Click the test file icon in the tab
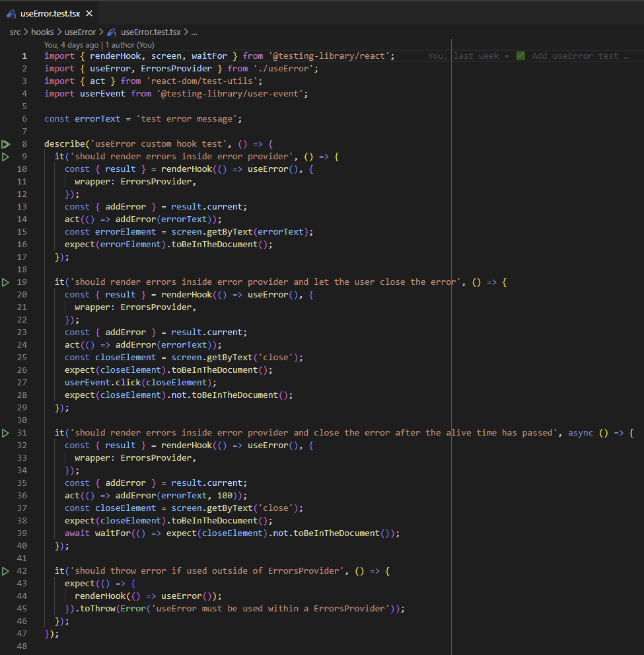The width and height of the screenshot is (644, 655). [x=11, y=14]
